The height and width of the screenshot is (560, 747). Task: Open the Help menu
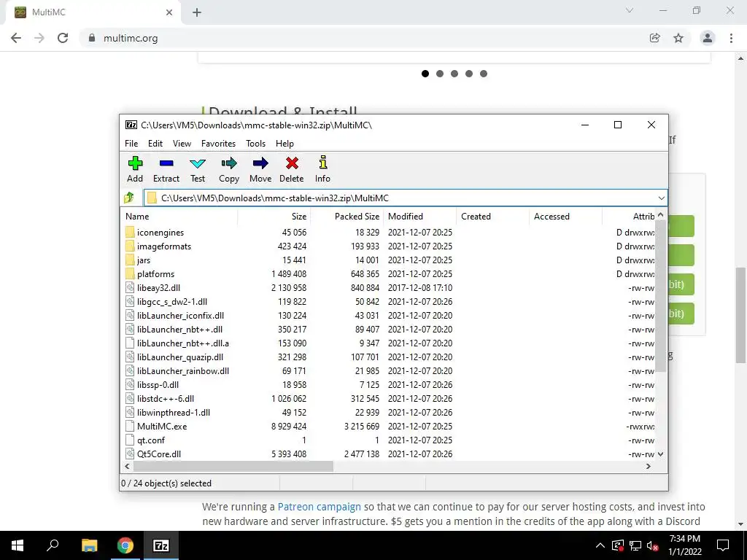pos(285,144)
